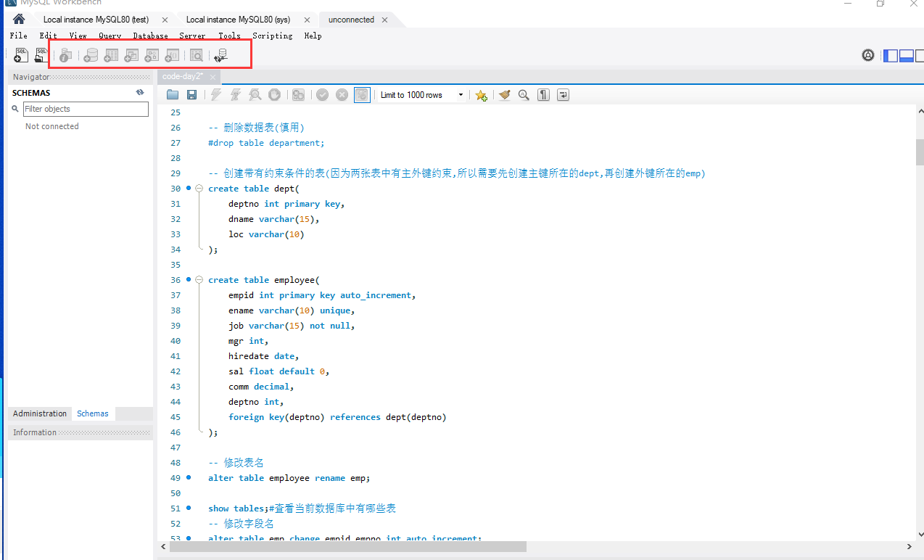Search table data icon in toolbar

(x=197, y=55)
